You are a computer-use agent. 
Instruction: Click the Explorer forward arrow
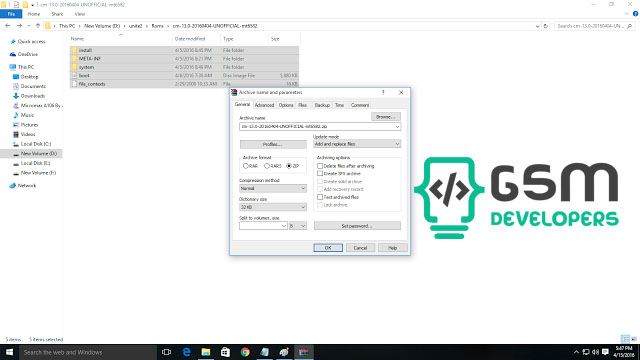[x=19, y=26]
